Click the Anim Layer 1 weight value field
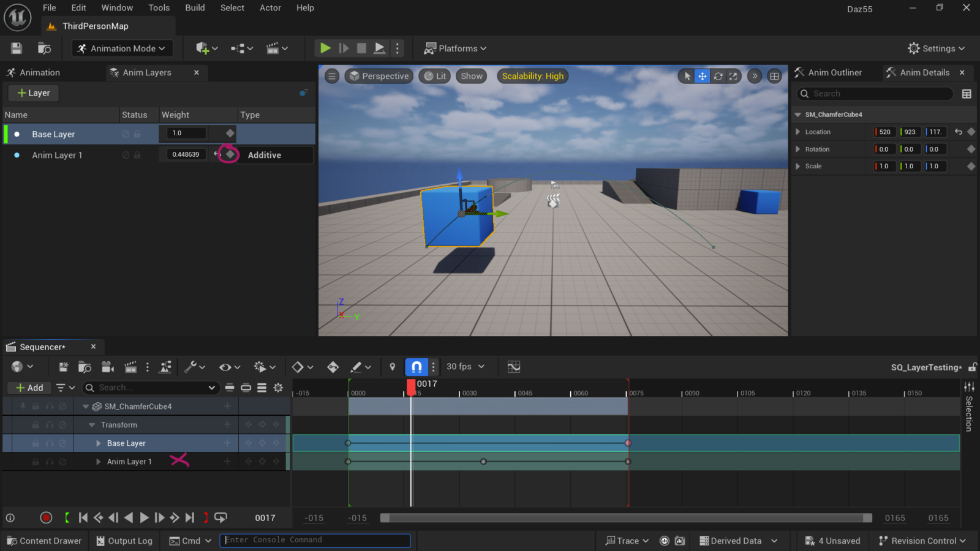This screenshot has height=551, width=980. click(186, 154)
